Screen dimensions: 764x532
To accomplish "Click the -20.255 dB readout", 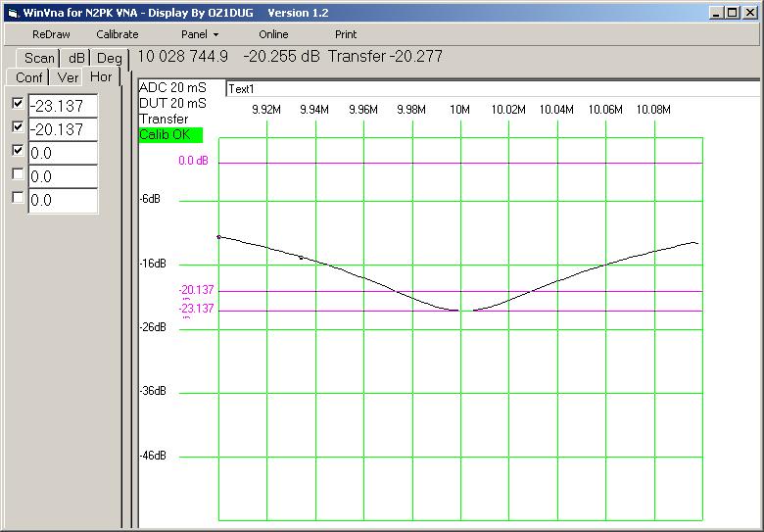I will tap(282, 57).
